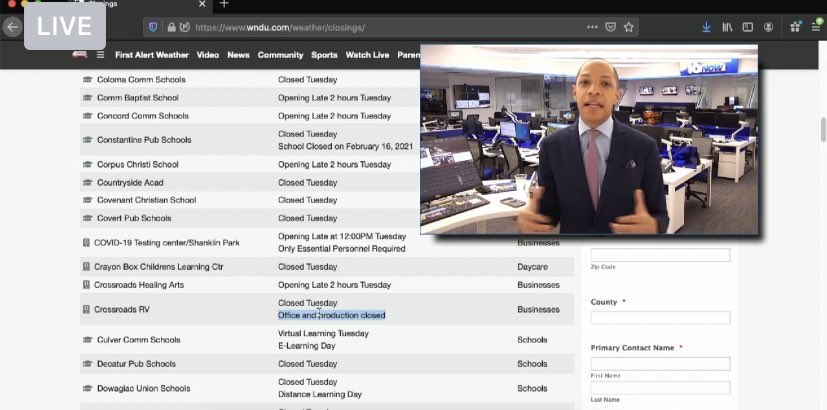Open the site hamburger navigation menu
Image resolution: width=827 pixels, height=410 pixels.
pyautogui.click(x=100, y=54)
